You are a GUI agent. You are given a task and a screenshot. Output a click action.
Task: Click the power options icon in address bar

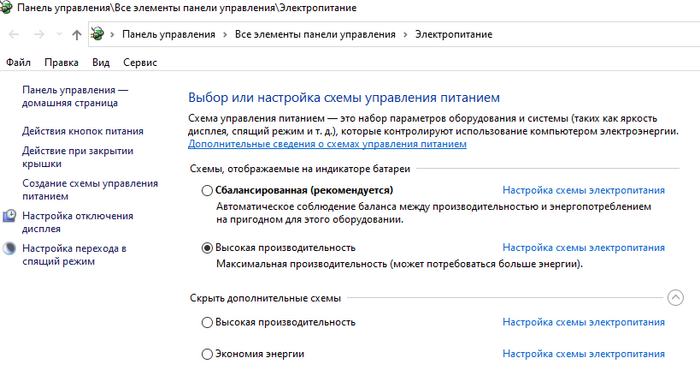[97, 34]
